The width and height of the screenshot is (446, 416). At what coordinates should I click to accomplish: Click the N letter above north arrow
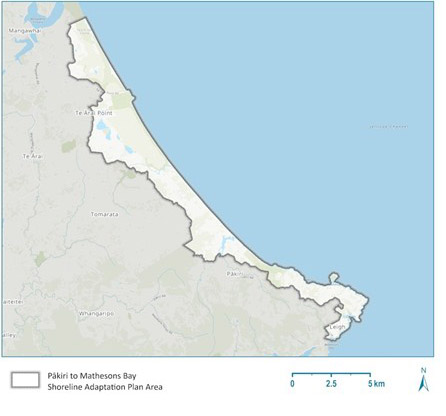click(424, 370)
